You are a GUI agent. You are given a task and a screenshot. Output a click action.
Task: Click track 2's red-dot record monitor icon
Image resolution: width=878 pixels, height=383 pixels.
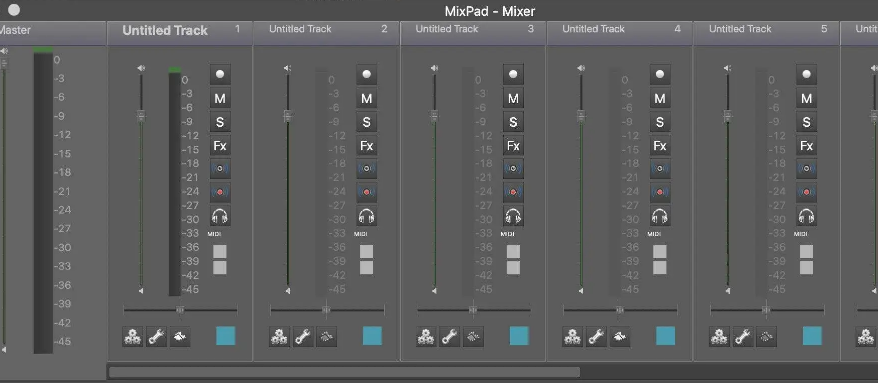[x=366, y=192]
